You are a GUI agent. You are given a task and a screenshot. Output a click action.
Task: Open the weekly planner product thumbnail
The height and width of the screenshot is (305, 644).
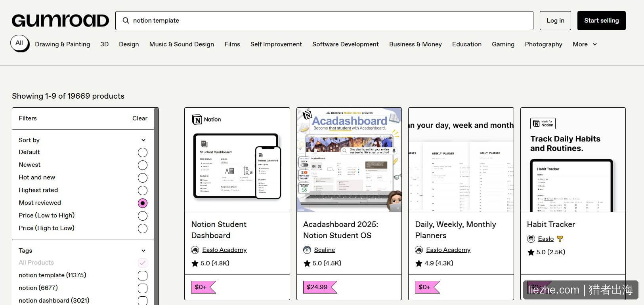pos(461,160)
